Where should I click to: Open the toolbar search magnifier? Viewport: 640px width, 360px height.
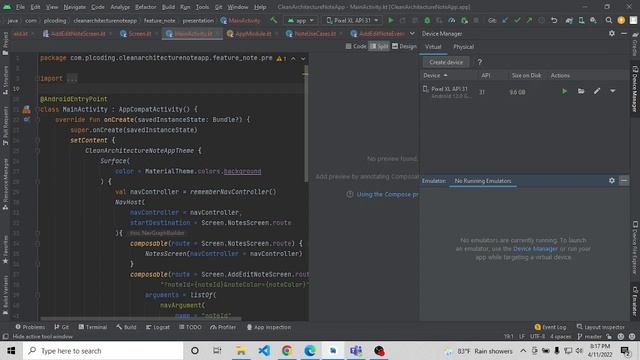pyautogui.click(x=609, y=20)
